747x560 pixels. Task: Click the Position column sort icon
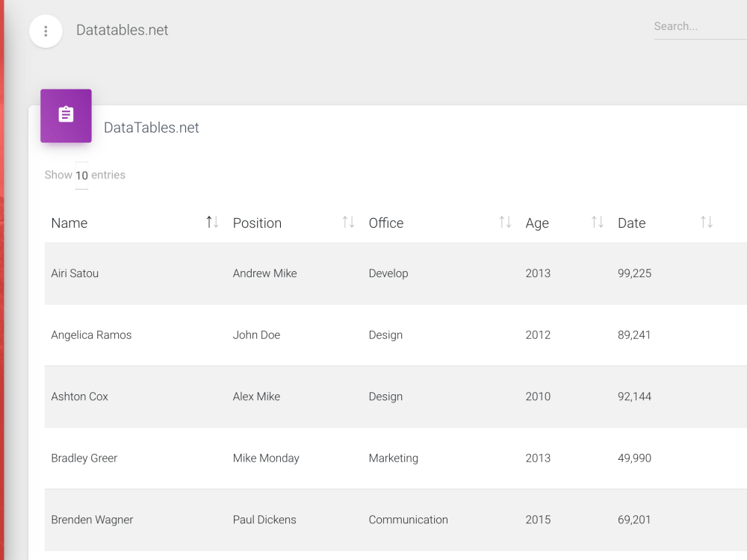click(x=347, y=222)
